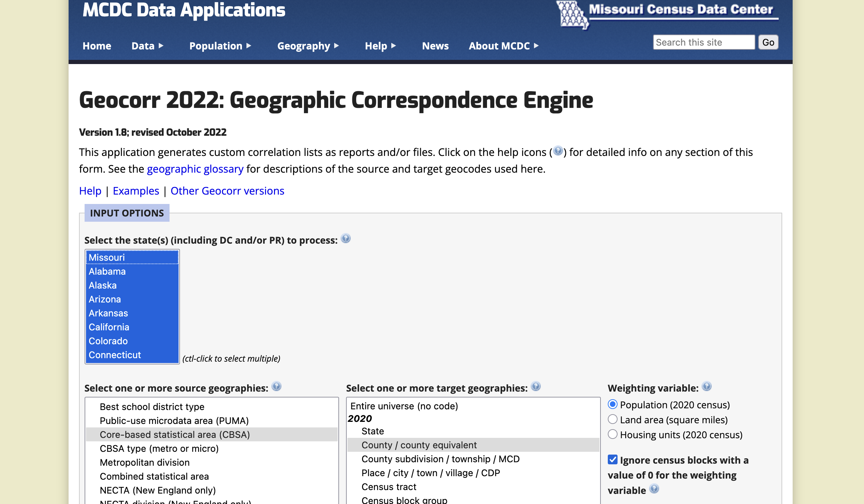Select Land area weighting radio button
The width and height of the screenshot is (864, 504).
[612, 419]
